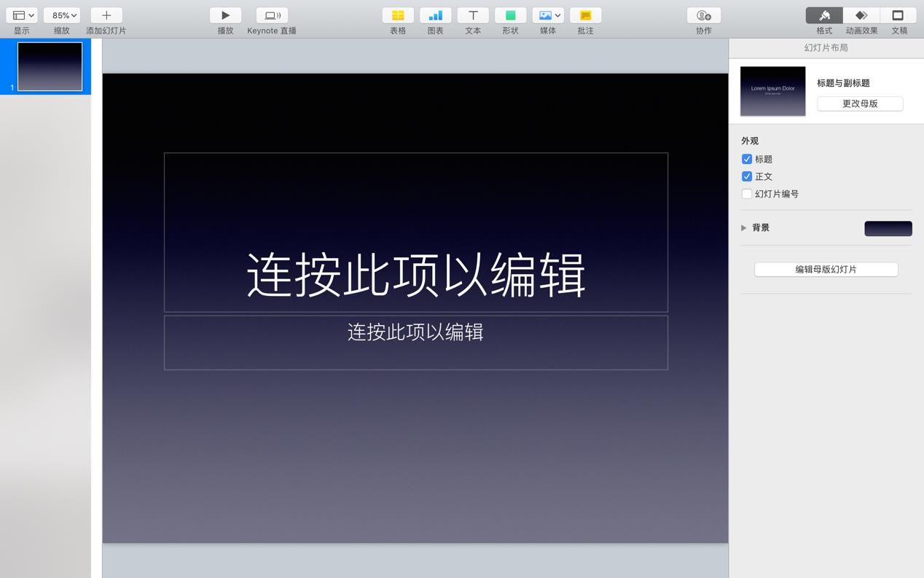
Task: Add a comment with the 批注 icon
Action: tap(585, 15)
